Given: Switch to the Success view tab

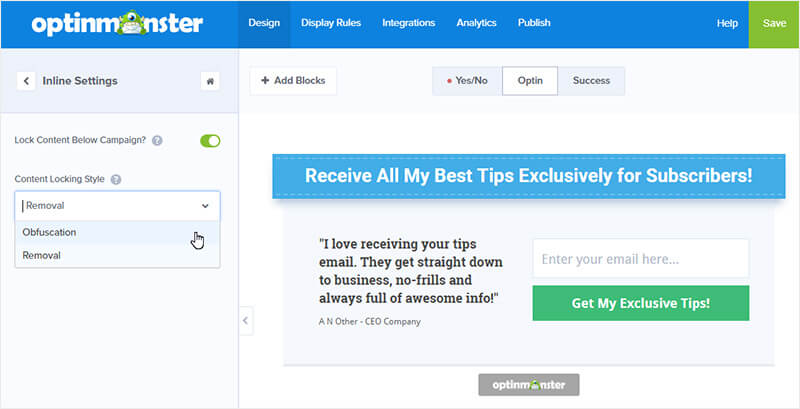Looking at the screenshot, I should (591, 81).
